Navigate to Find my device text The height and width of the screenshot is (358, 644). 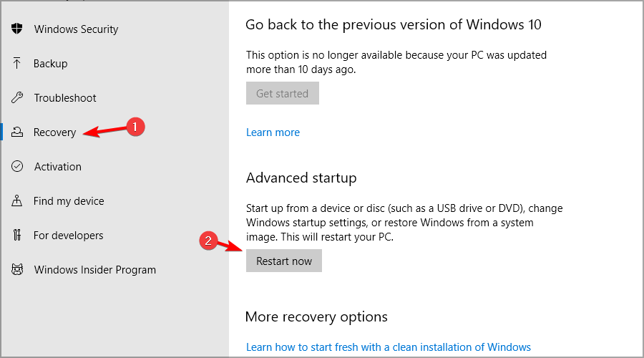[69, 201]
